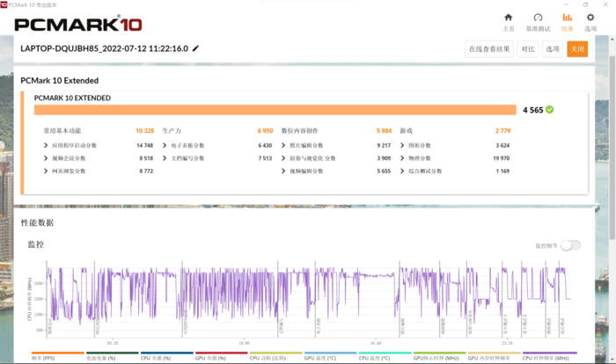Click the 数位内容创作 score 5 884
The height and width of the screenshot is (364, 616).
pyautogui.click(x=384, y=131)
